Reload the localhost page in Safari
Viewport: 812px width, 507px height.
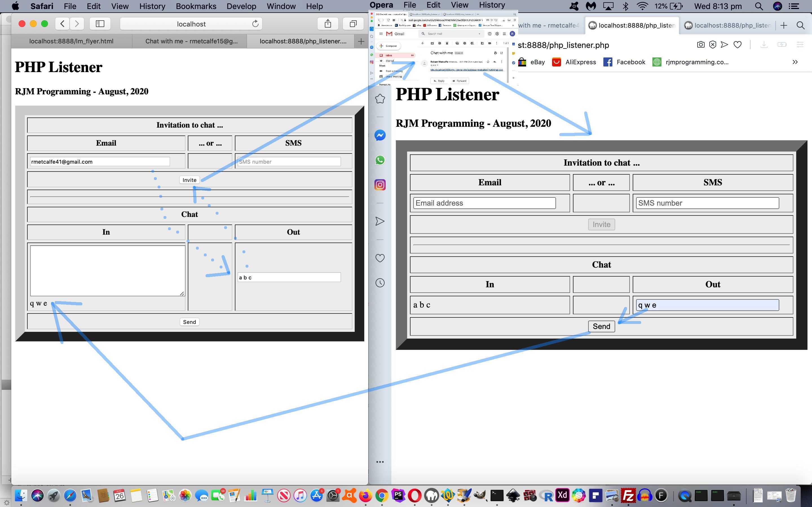(x=255, y=23)
